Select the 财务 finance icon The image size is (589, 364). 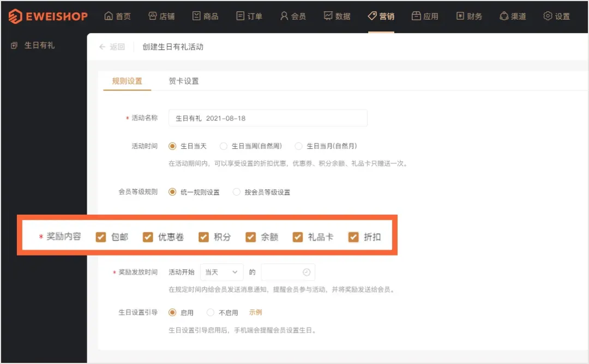click(461, 16)
